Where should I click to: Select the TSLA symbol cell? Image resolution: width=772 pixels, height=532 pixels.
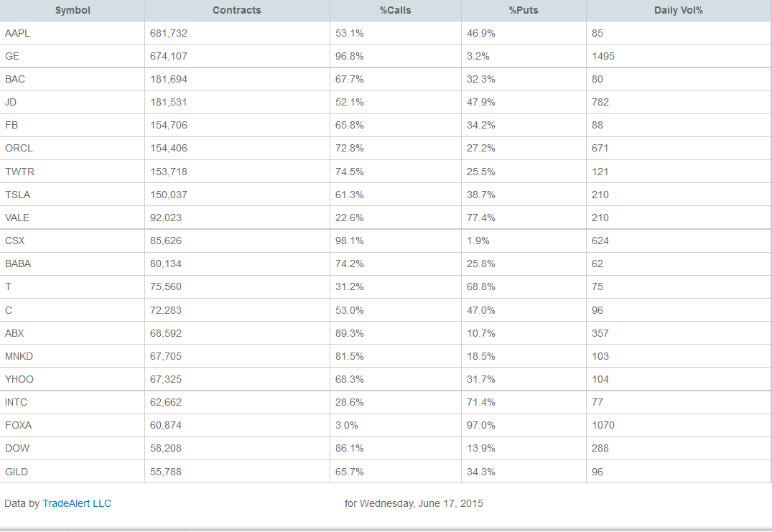click(18, 195)
